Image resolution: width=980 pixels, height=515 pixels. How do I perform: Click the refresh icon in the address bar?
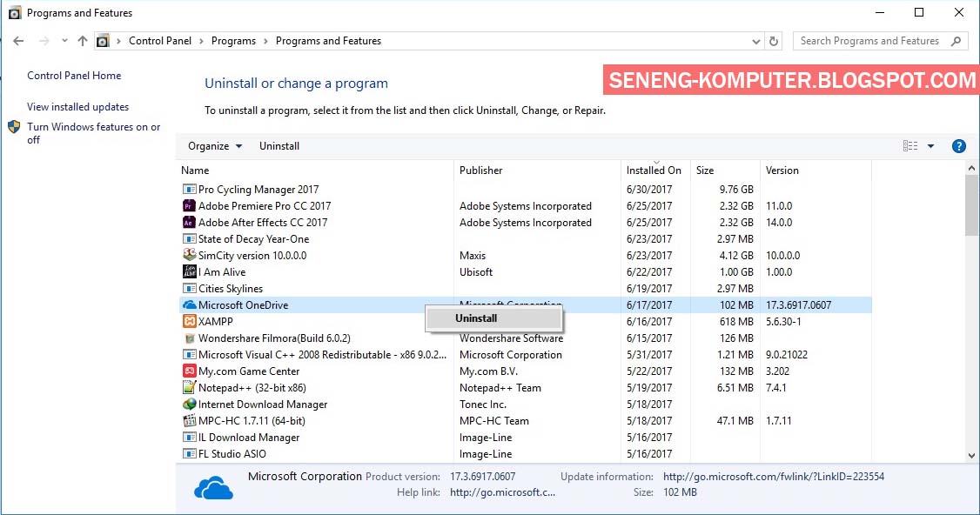pos(774,41)
